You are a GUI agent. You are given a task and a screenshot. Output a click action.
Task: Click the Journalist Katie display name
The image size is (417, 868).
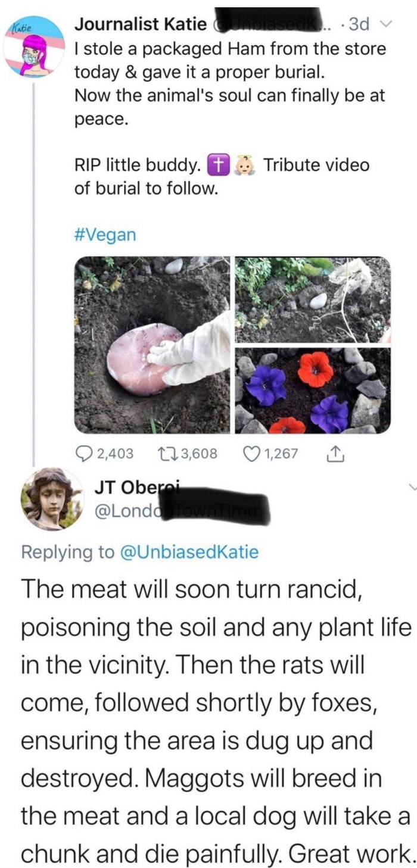coord(141,24)
